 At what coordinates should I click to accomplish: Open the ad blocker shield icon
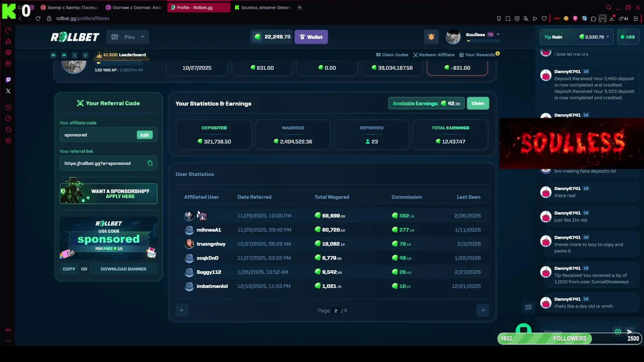click(517, 19)
